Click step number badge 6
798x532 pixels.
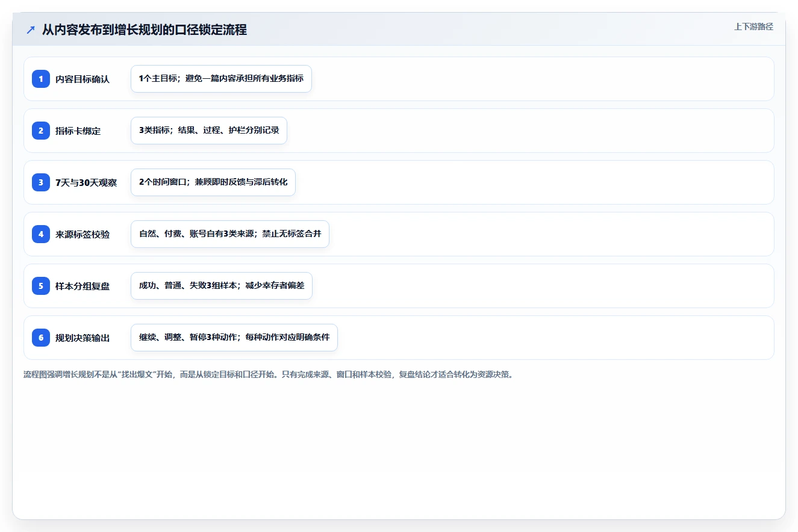point(41,338)
